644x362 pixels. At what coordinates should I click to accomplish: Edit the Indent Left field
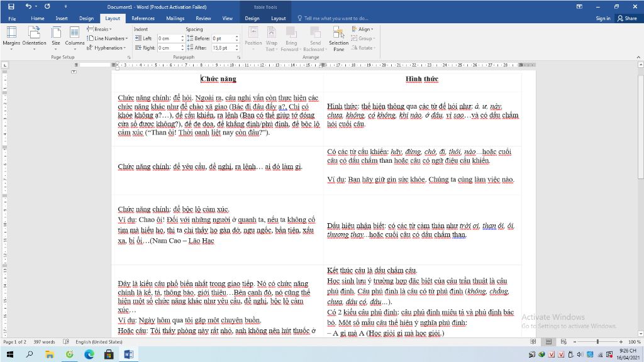coord(169,38)
